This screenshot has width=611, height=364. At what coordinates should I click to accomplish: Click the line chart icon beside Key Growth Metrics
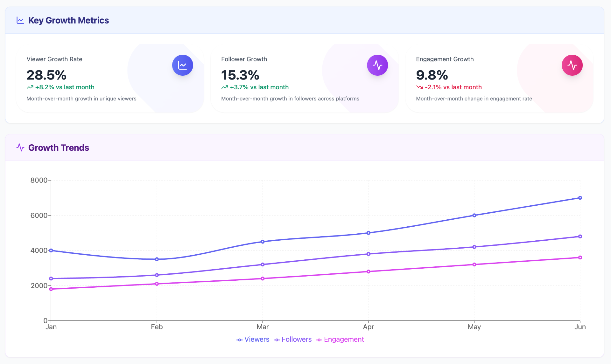tap(20, 20)
